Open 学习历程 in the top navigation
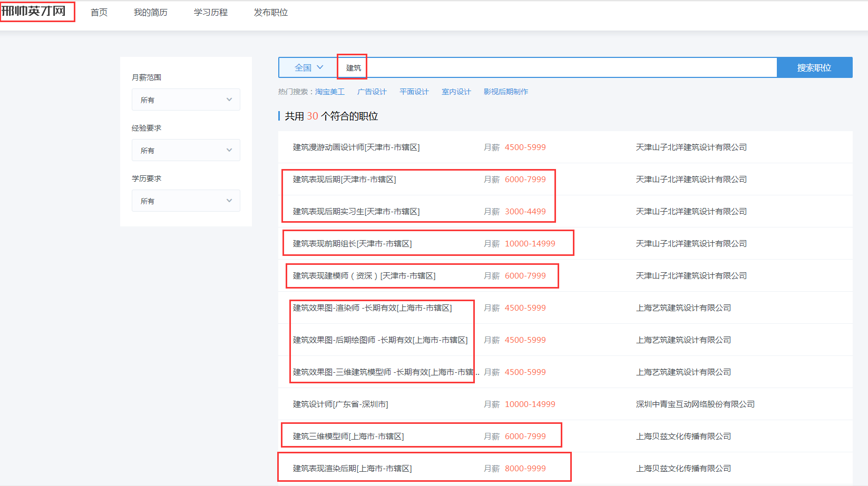 coord(210,12)
